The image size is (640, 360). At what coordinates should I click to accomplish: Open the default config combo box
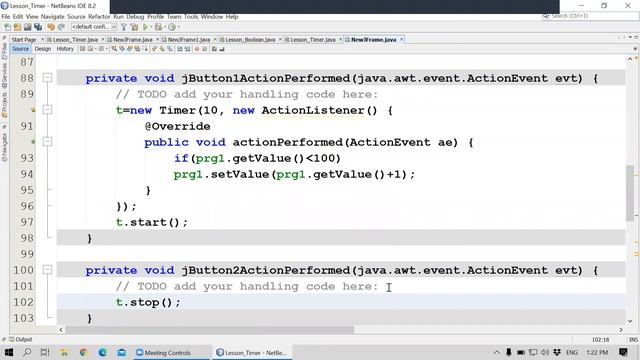94,27
